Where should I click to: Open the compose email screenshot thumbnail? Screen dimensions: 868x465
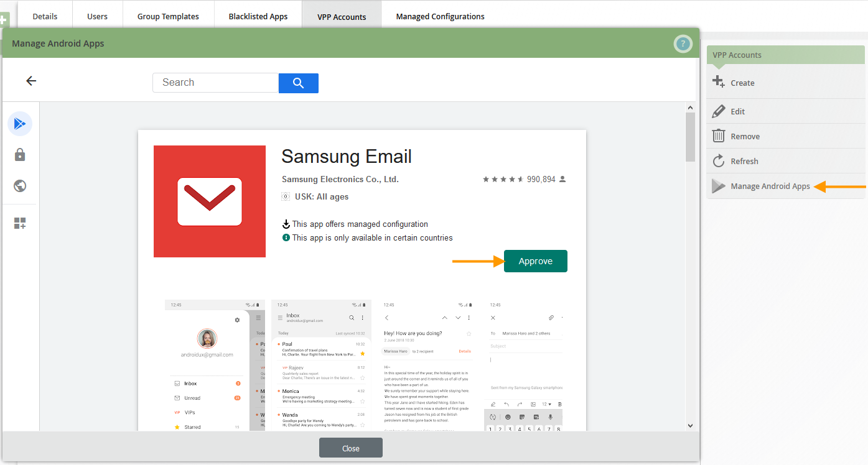pyautogui.click(x=525, y=366)
